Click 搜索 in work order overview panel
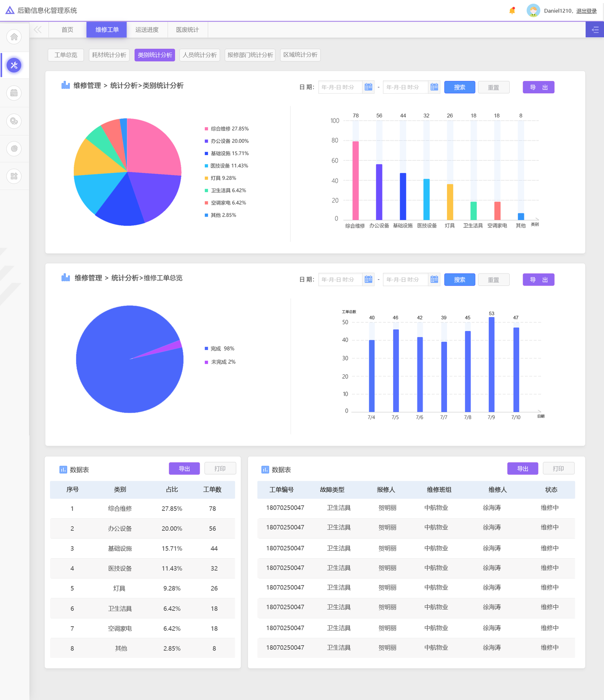The width and height of the screenshot is (604, 700). (x=460, y=279)
